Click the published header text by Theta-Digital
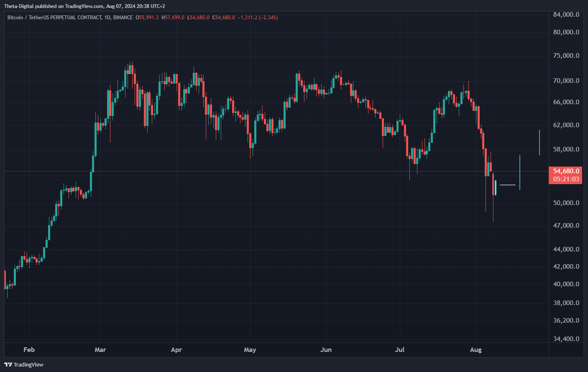The image size is (588, 372). [x=84, y=6]
